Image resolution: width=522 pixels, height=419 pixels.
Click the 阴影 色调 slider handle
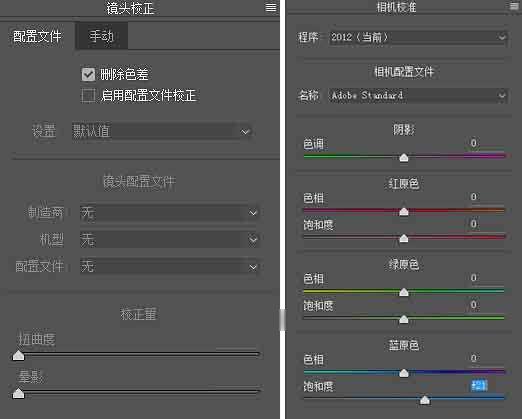tap(404, 158)
